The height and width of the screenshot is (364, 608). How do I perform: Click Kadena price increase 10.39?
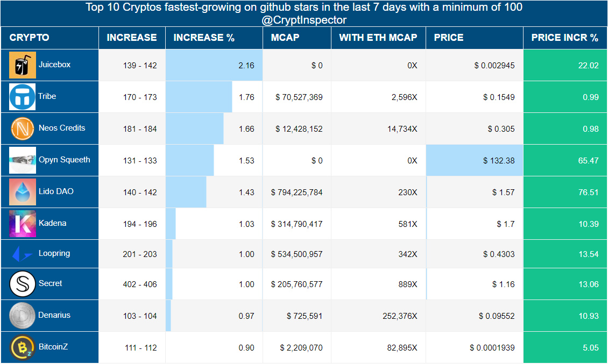565,224
